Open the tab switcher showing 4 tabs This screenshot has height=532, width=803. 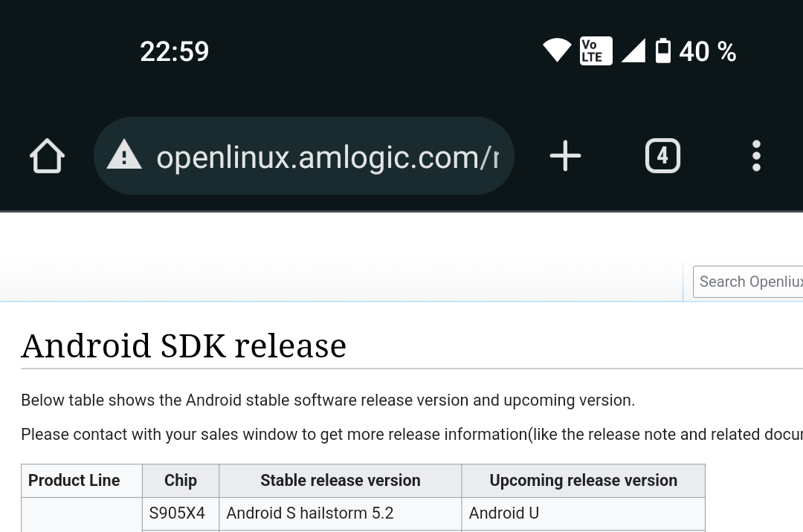click(x=662, y=155)
